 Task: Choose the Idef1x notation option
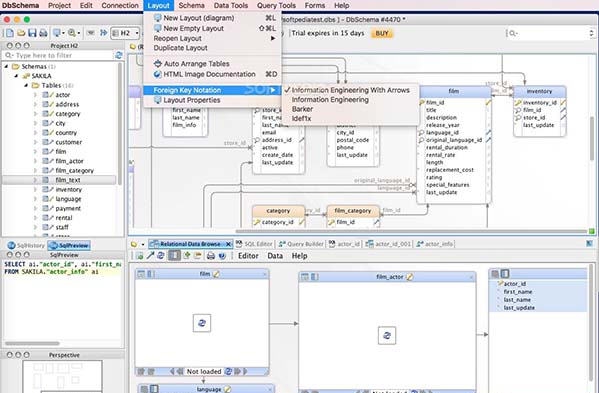click(x=301, y=119)
